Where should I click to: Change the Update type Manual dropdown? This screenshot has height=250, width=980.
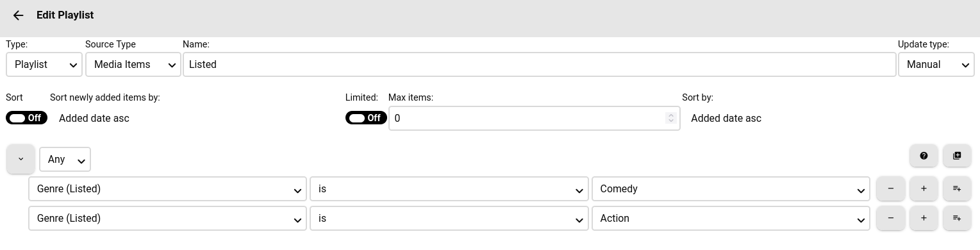pos(936,65)
